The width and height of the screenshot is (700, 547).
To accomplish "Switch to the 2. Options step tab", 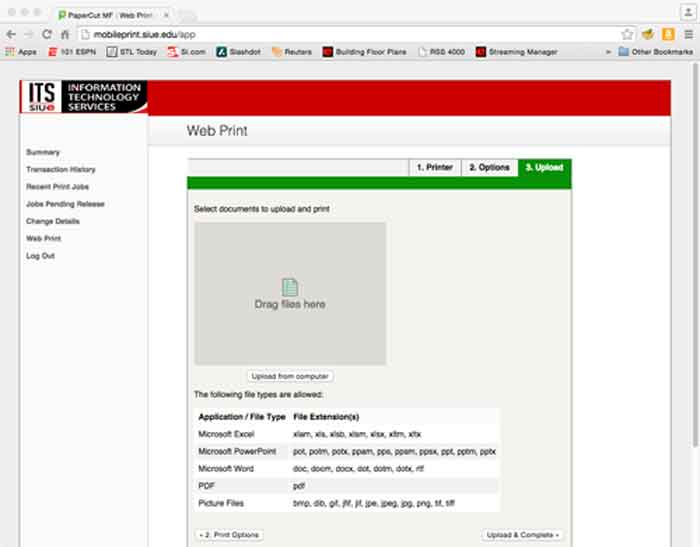I will click(x=490, y=168).
